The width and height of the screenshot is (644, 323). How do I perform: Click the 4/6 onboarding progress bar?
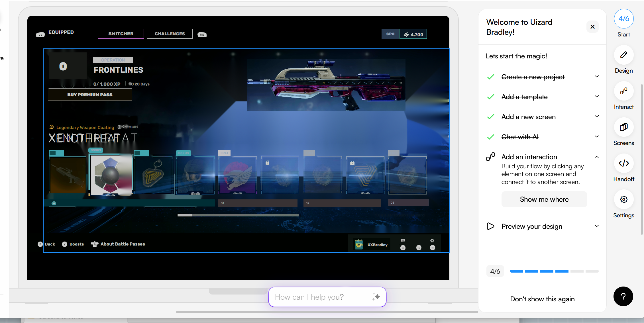[554, 271]
